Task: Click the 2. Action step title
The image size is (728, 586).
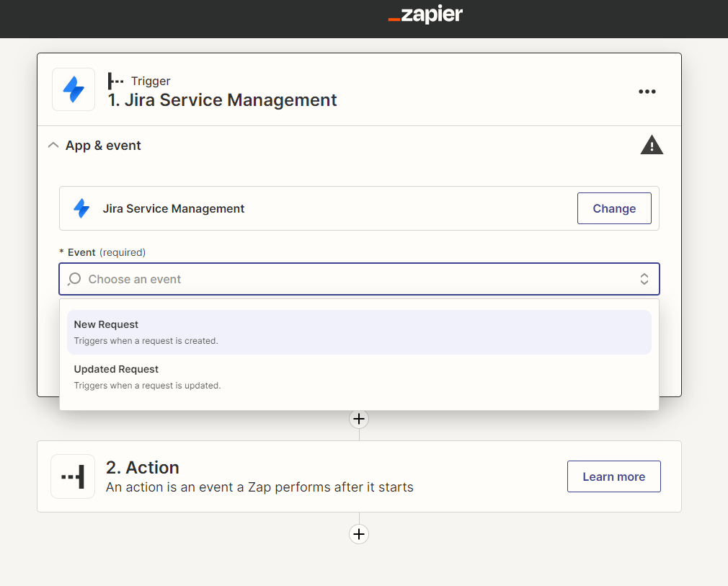Action: point(143,468)
